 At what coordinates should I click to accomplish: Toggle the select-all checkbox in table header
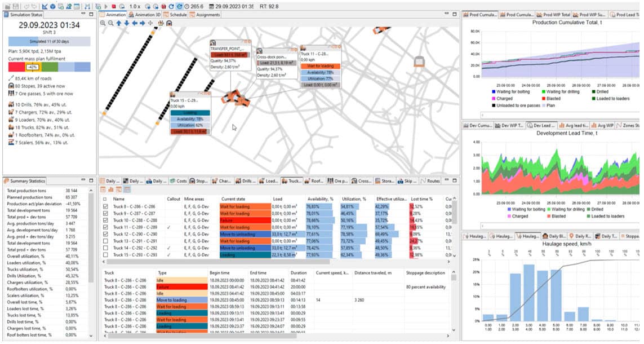(x=103, y=199)
